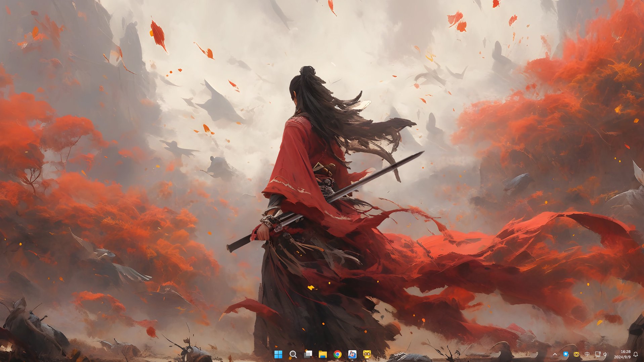Expand hidden system tray icons chevron
644x362 pixels.
(555, 354)
